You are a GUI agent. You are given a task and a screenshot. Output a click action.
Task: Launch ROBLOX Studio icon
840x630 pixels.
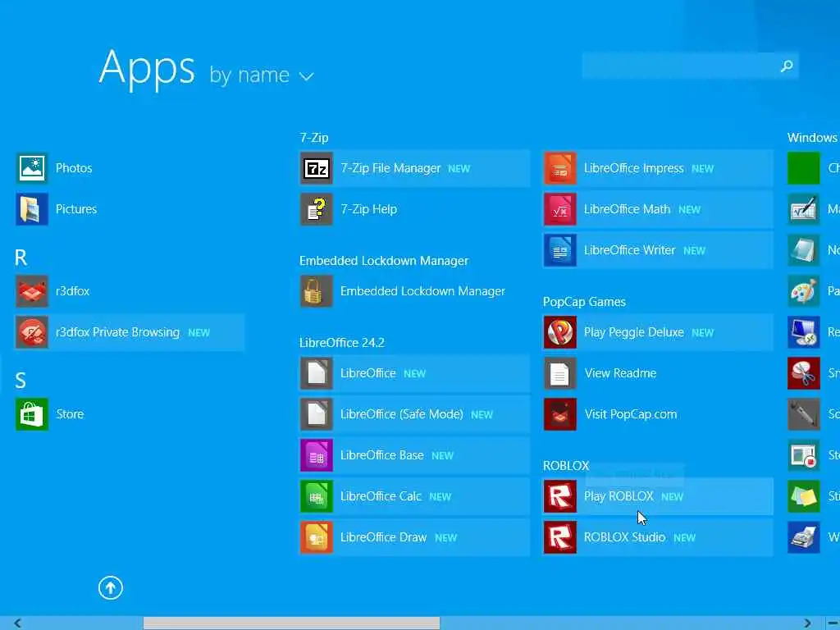pos(559,537)
